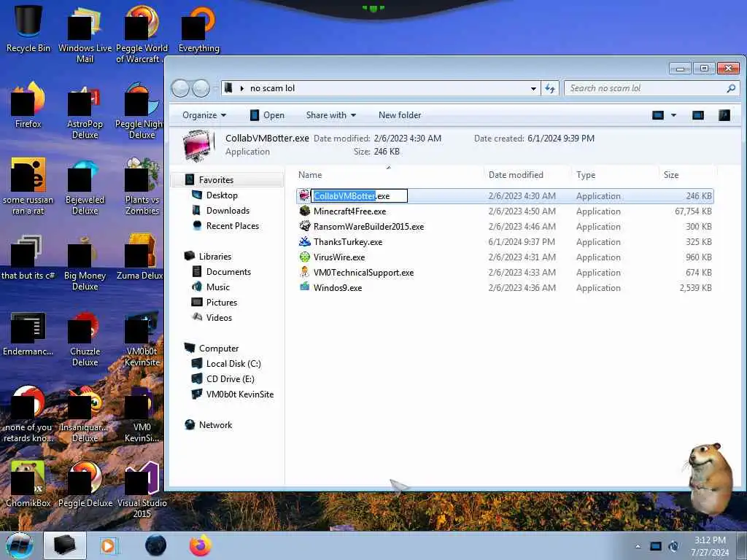Click the Windos9.exe file icon
This screenshot has height=560, width=747.
[304, 287]
